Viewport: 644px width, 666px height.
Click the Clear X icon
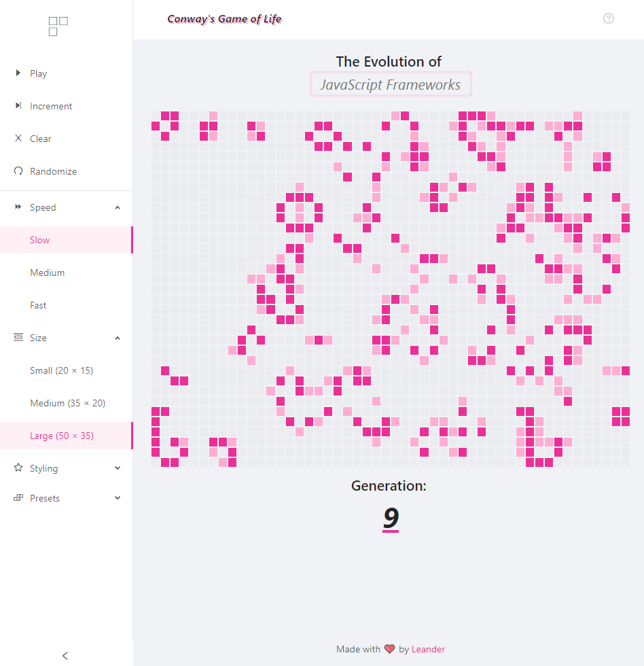[x=18, y=138]
